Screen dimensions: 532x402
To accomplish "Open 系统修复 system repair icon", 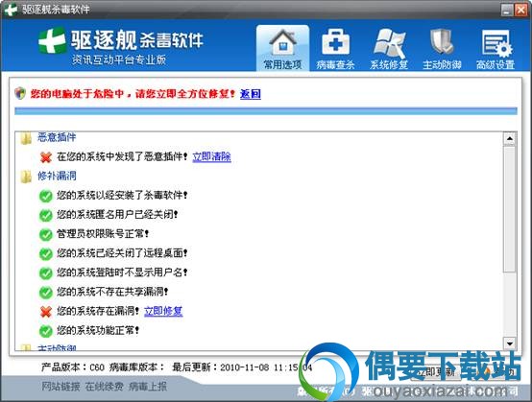I will (389, 42).
